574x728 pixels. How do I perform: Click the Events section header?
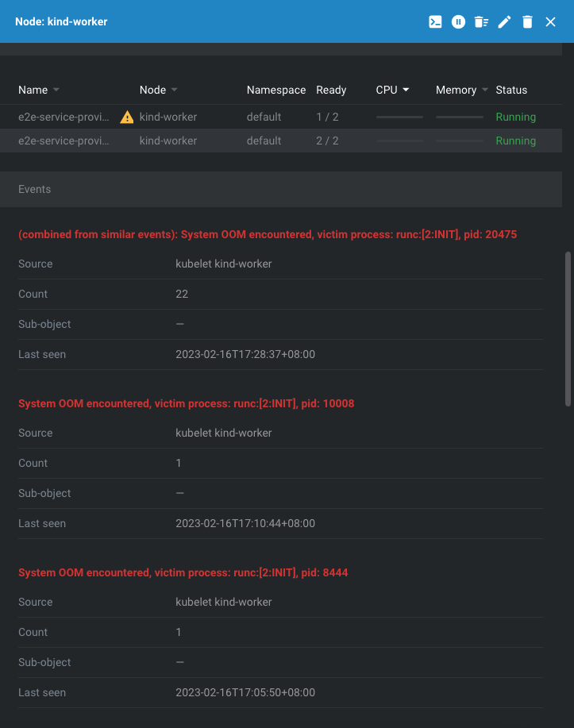34,189
